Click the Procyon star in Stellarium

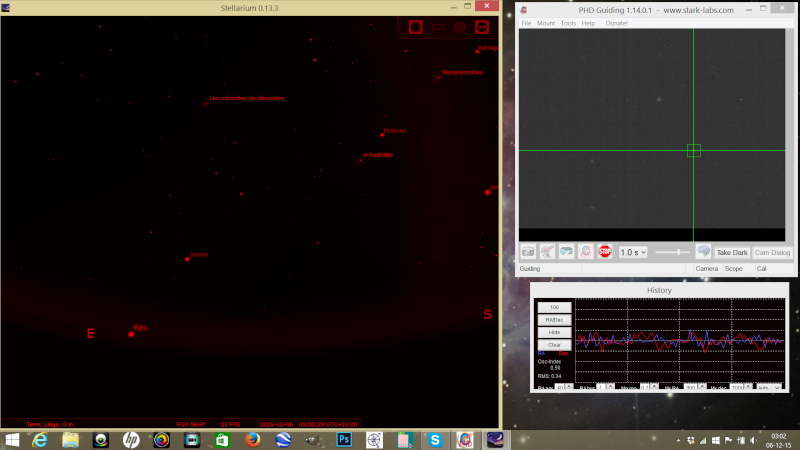382,135
